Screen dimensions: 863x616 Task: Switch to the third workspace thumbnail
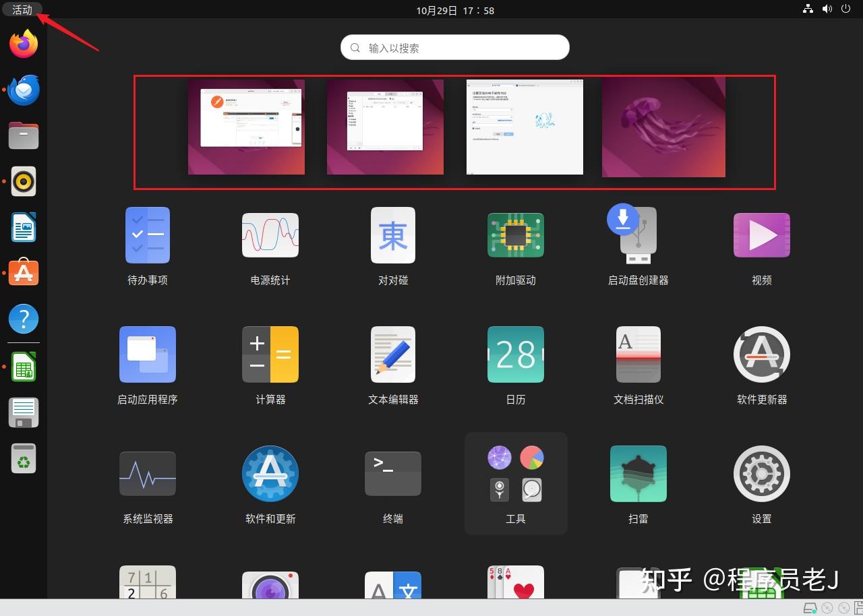tap(525, 127)
